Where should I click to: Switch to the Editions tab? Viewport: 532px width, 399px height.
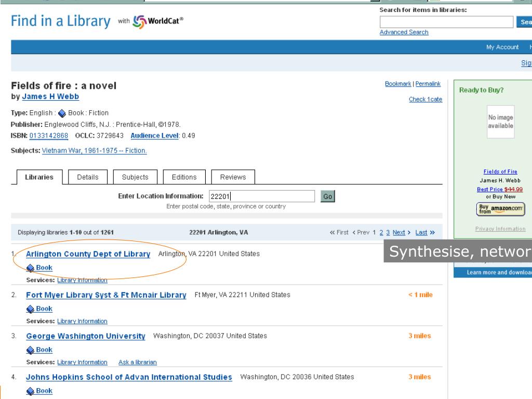(184, 177)
